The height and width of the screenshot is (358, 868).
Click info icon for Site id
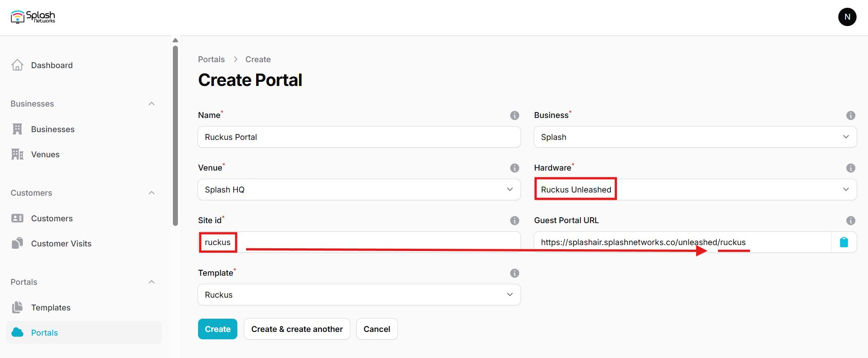tap(514, 220)
